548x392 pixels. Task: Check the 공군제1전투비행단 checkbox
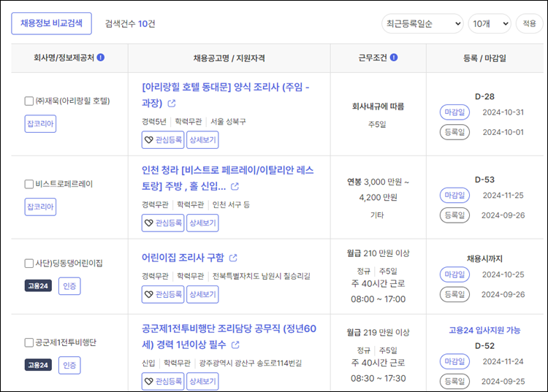click(29, 342)
